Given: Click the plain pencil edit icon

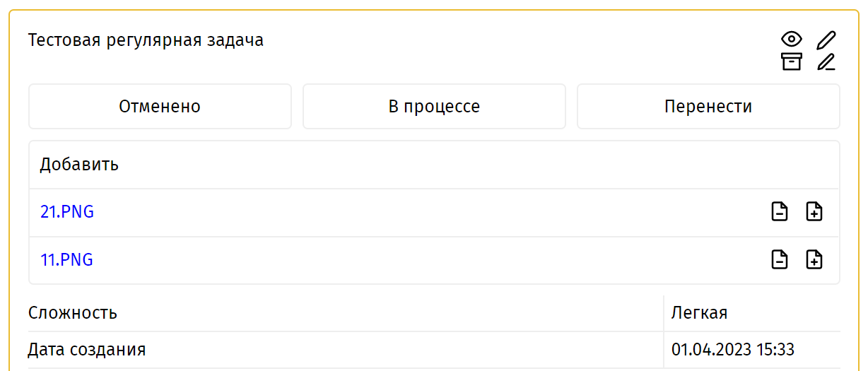Looking at the screenshot, I should [x=826, y=40].
